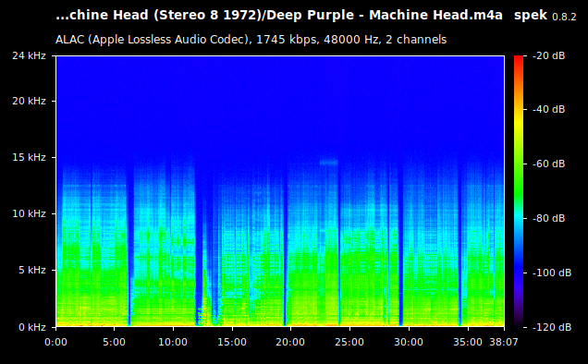
Task: Click the 'ALAC (Apple Lossless Audio Codec)' codec line
Action: click(251, 40)
